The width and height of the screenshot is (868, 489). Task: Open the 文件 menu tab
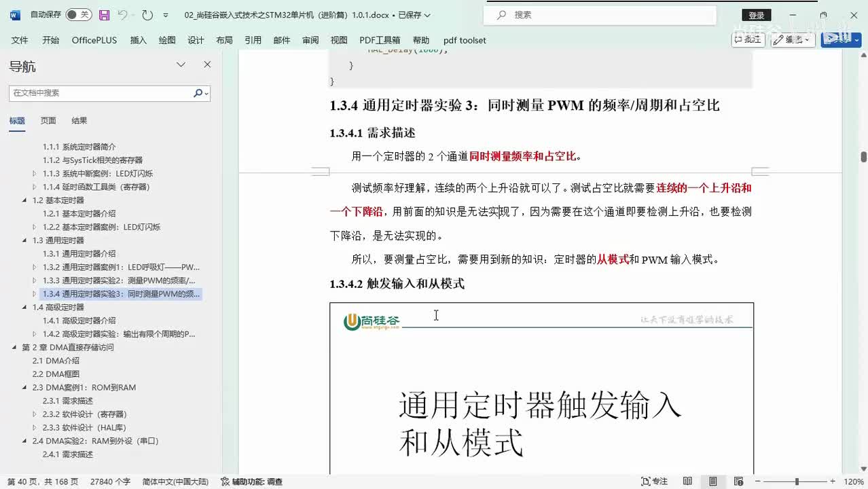tap(20, 40)
